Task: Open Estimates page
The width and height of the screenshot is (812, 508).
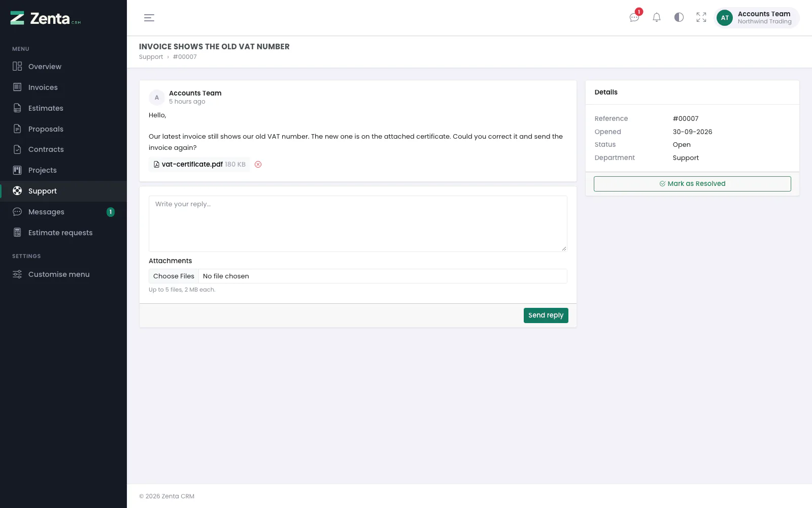Action: coord(63,108)
